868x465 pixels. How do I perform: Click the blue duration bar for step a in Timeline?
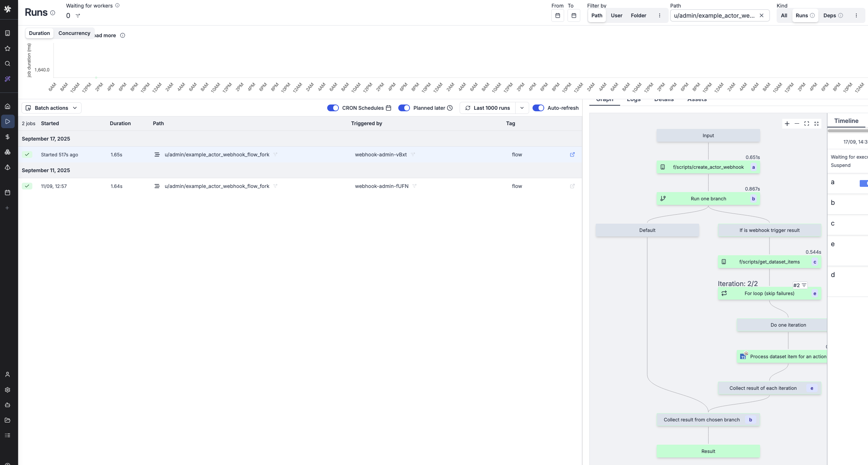(x=864, y=183)
